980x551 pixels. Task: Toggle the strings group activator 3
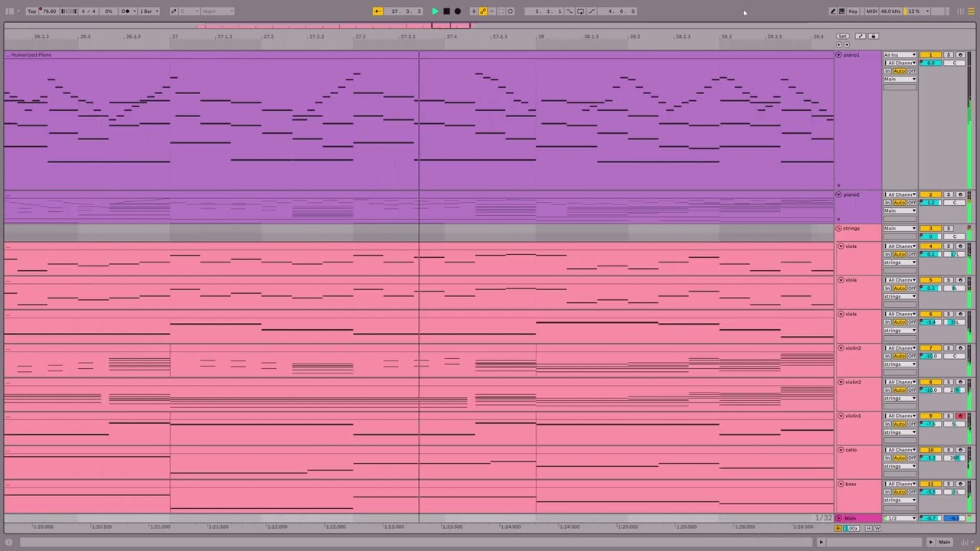[x=930, y=228]
